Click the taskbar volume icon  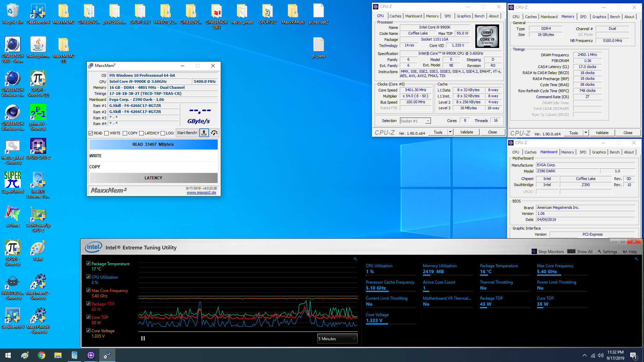click(600, 355)
